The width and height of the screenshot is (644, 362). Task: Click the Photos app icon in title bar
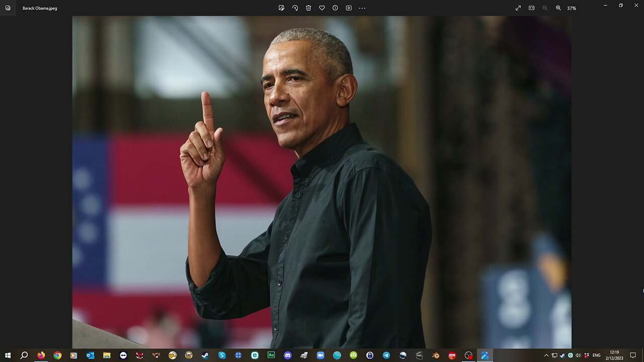(x=8, y=8)
